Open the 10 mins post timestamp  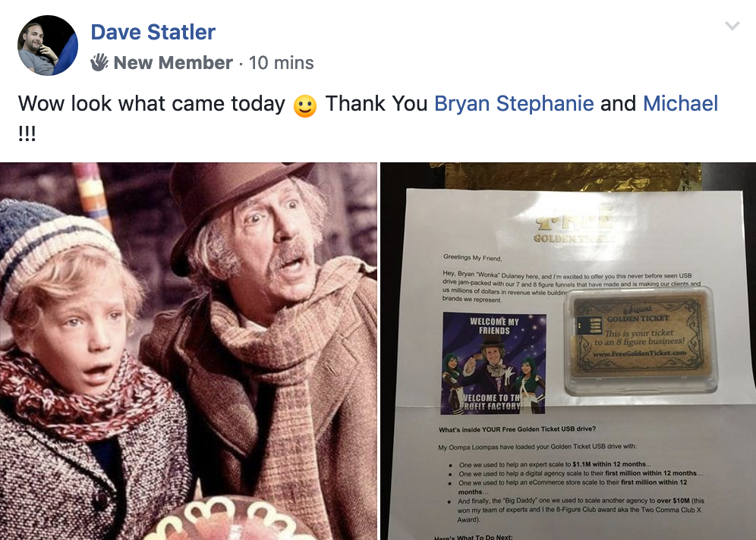point(281,63)
